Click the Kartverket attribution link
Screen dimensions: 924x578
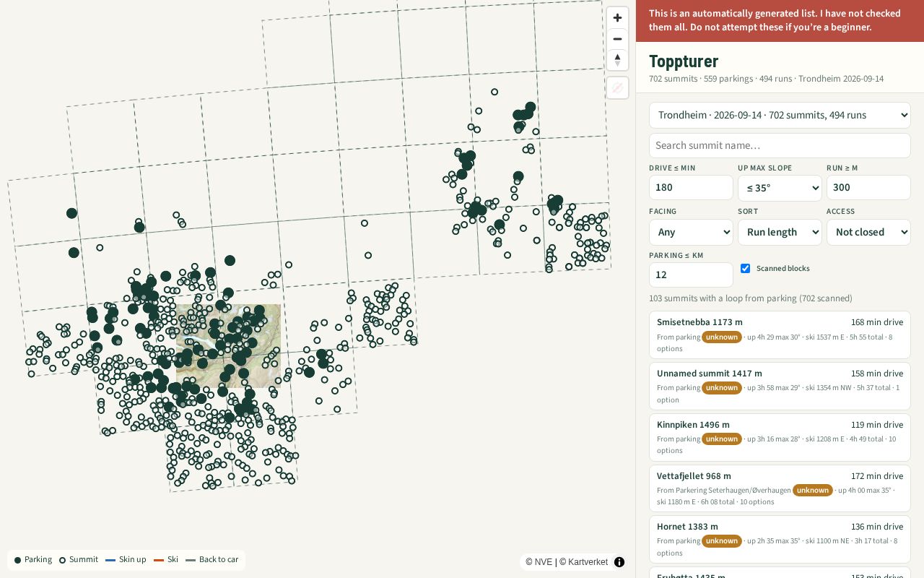[x=583, y=562]
